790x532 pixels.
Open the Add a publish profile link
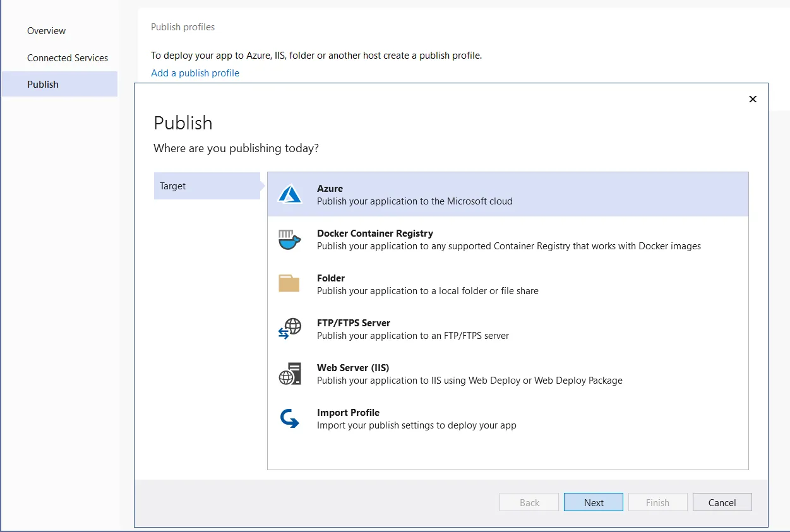click(x=195, y=73)
